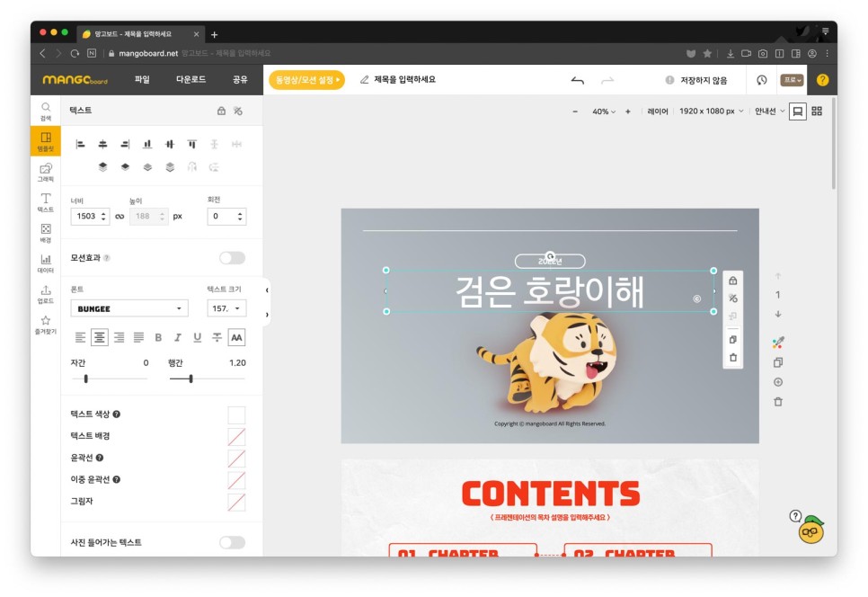868x597 pixels.
Task: Align objects to bottom edge
Action: [147, 144]
